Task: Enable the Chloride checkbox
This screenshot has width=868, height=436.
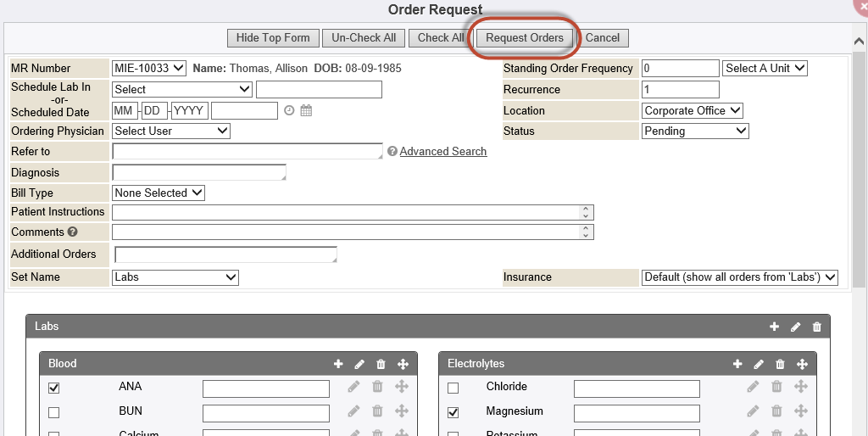Action: (453, 388)
